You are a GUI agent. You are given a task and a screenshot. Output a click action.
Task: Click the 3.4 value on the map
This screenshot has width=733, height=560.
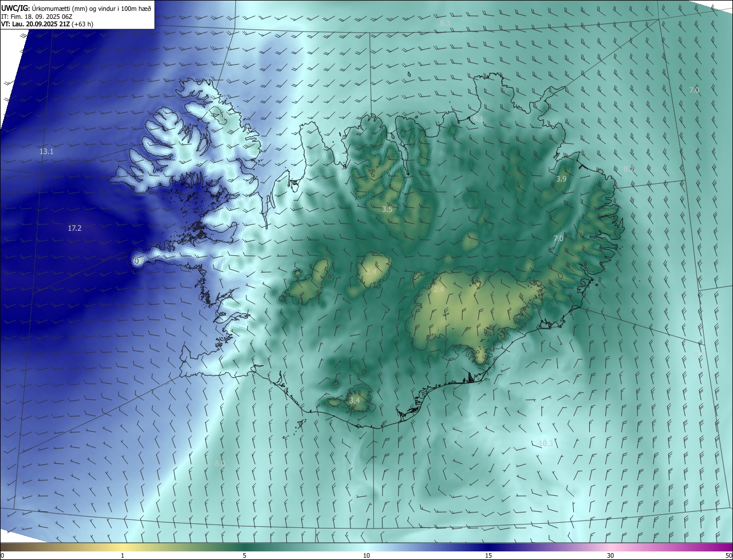354,400
